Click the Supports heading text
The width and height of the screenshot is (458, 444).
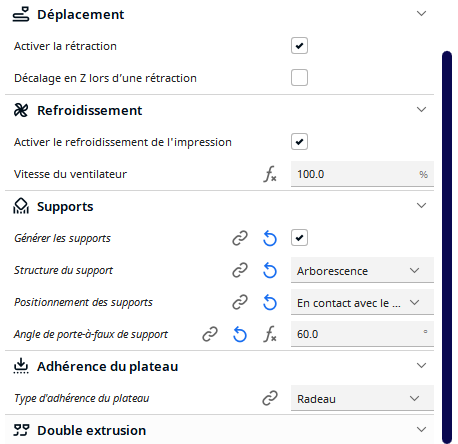[x=65, y=207]
